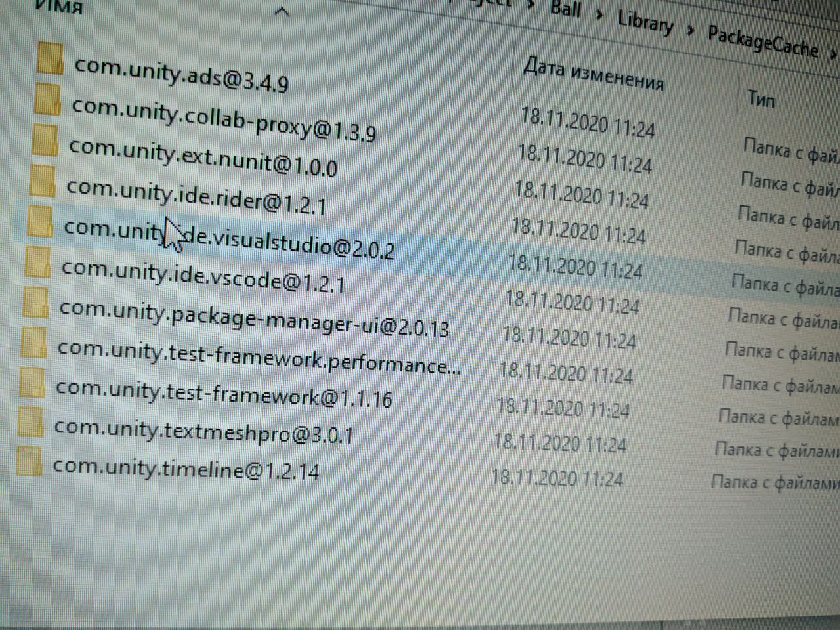Select the com.unity.ide.visualstudio@2.0.2 name

229,238
